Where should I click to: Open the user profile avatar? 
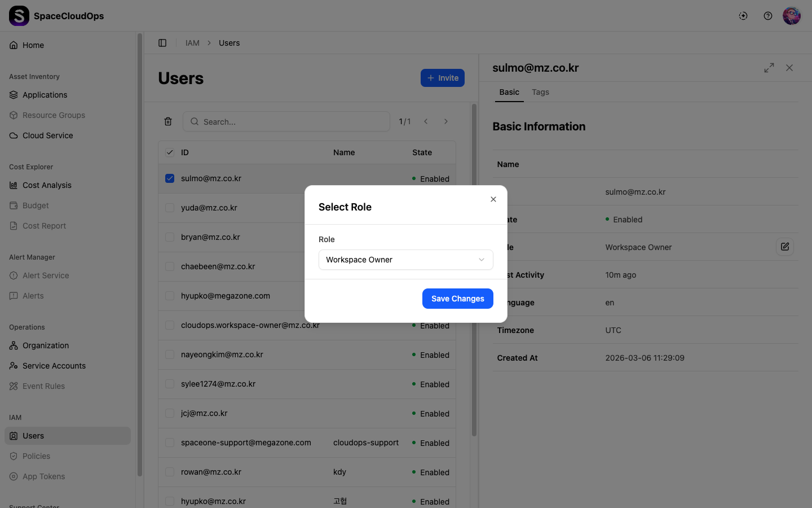tap(792, 16)
